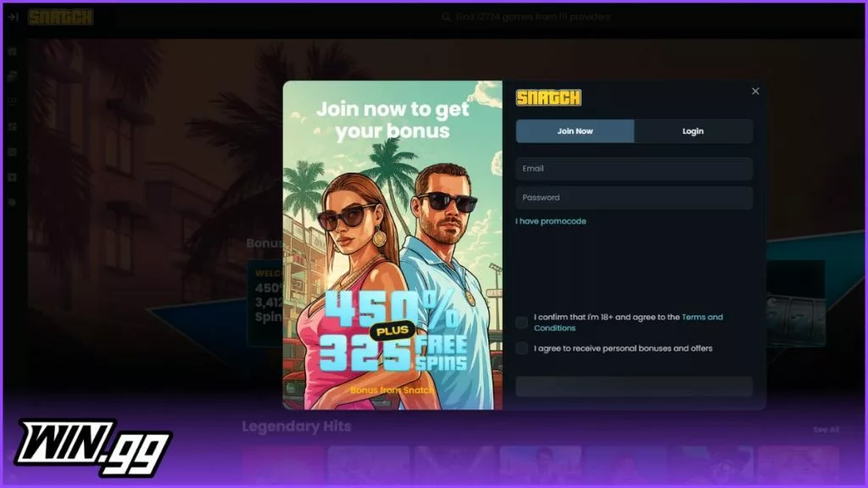
Task: Click the search magnifier icon in the header
Action: 446,17
